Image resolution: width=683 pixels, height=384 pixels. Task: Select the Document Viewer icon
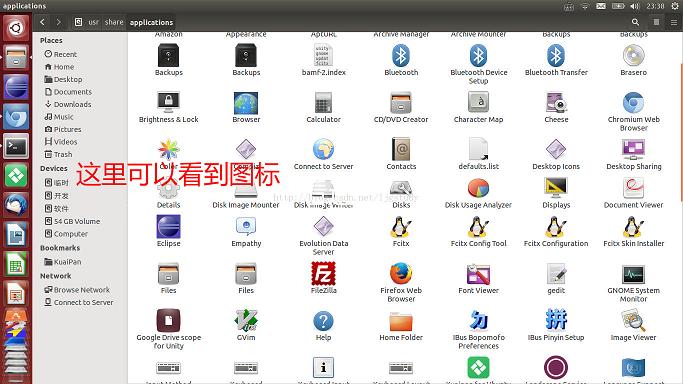click(x=633, y=188)
